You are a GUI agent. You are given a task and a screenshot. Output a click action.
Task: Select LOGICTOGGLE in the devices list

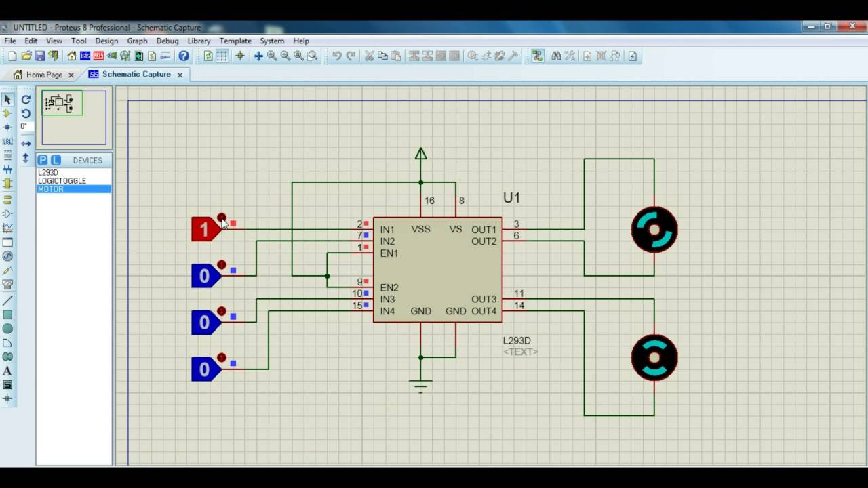74,181
